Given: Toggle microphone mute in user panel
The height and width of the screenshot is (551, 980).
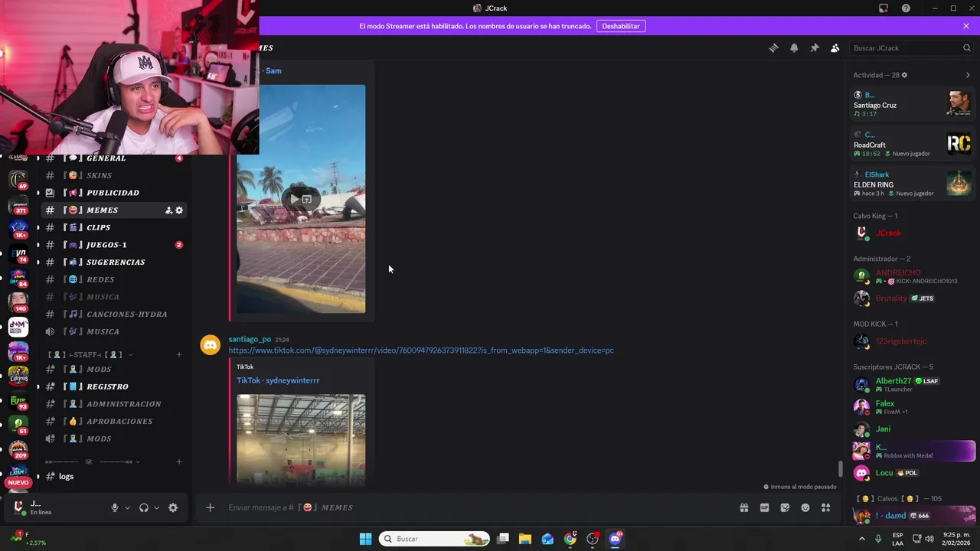Looking at the screenshot, I should 115,507.
